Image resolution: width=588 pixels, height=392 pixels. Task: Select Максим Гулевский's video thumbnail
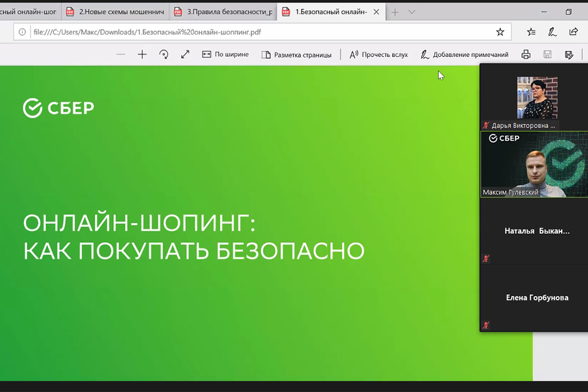click(x=534, y=165)
